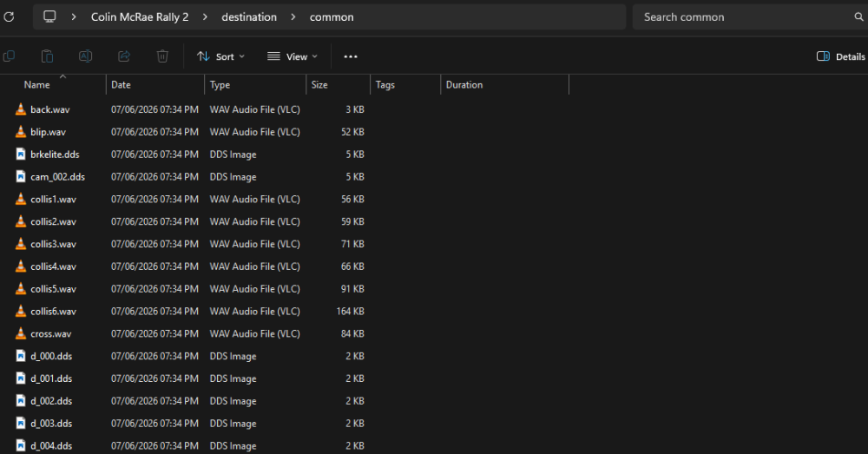This screenshot has height=454, width=868.
Task: Select the file name d_000.dds
Action: pyautogui.click(x=51, y=356)
